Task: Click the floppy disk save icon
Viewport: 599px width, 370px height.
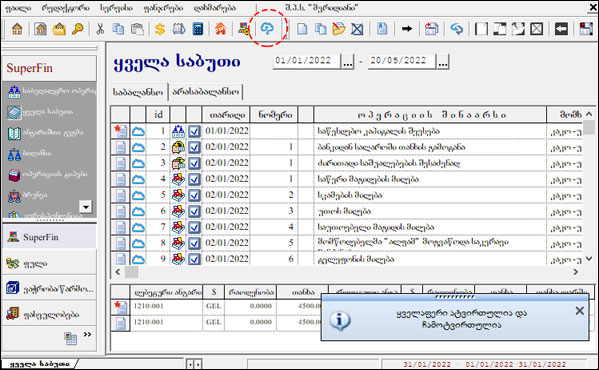Action: [x=586, y=29]
